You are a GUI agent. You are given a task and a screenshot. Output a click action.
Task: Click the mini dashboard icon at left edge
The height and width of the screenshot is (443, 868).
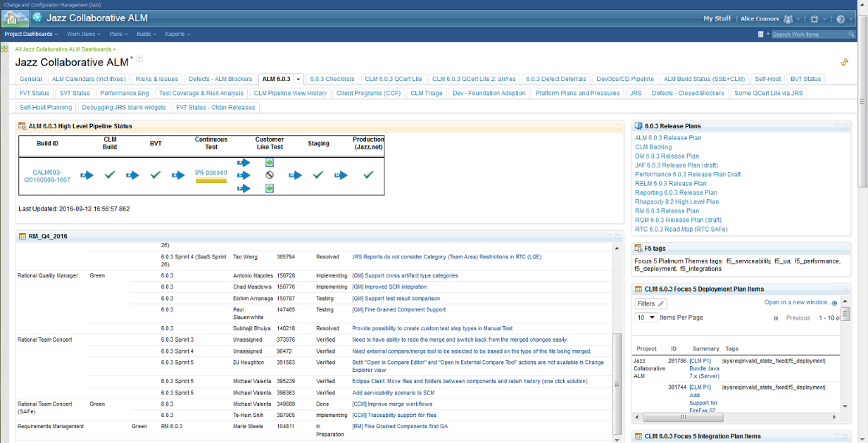[x=5, y=49]
